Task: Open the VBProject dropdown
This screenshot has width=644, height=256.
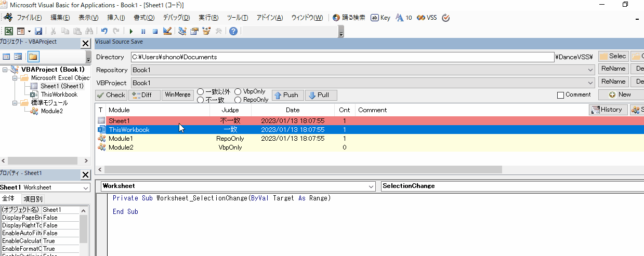Action: pos(590,83)
